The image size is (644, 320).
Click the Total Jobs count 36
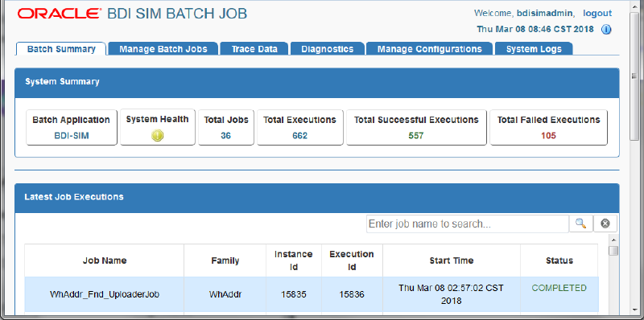click(x=226, y=135)
